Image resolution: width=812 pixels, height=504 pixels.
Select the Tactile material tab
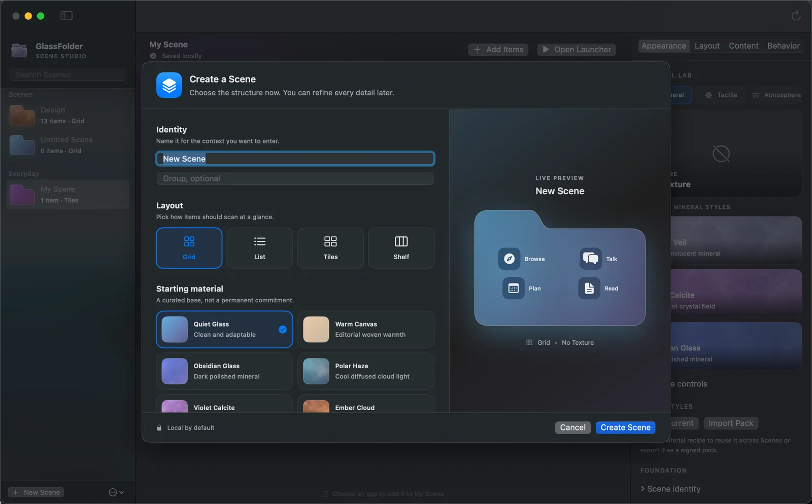pyautogui.click(x=721, y=95)
